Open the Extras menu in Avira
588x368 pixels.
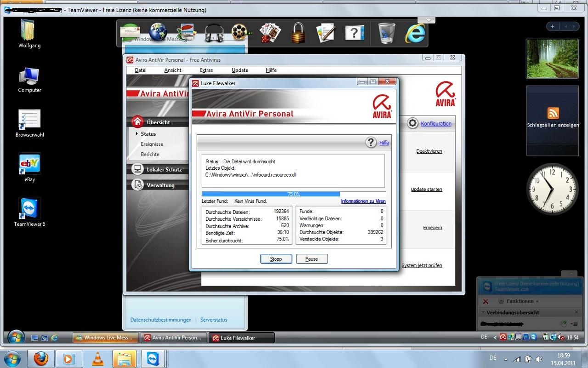206,70
